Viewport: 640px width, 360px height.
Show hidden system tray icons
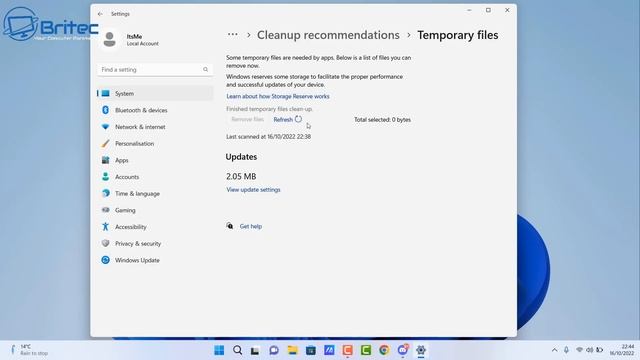(x=554, y=350)
